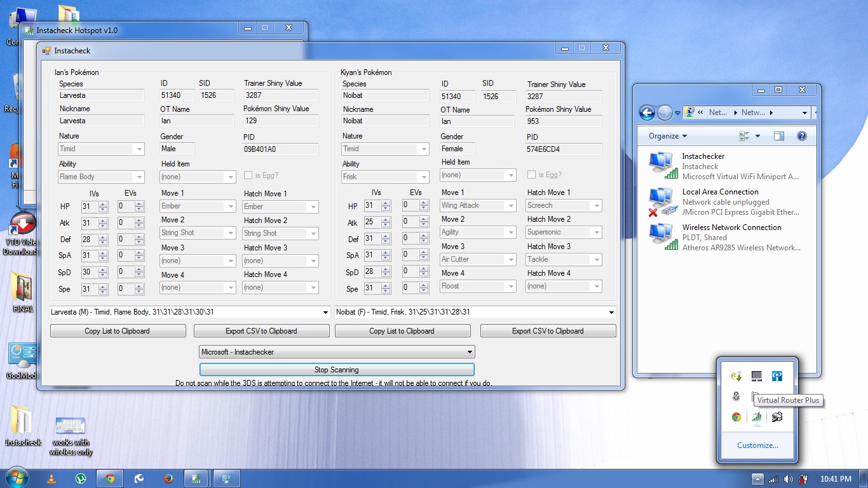Export Kiyan's CSV to clipboard

(548, 331)
